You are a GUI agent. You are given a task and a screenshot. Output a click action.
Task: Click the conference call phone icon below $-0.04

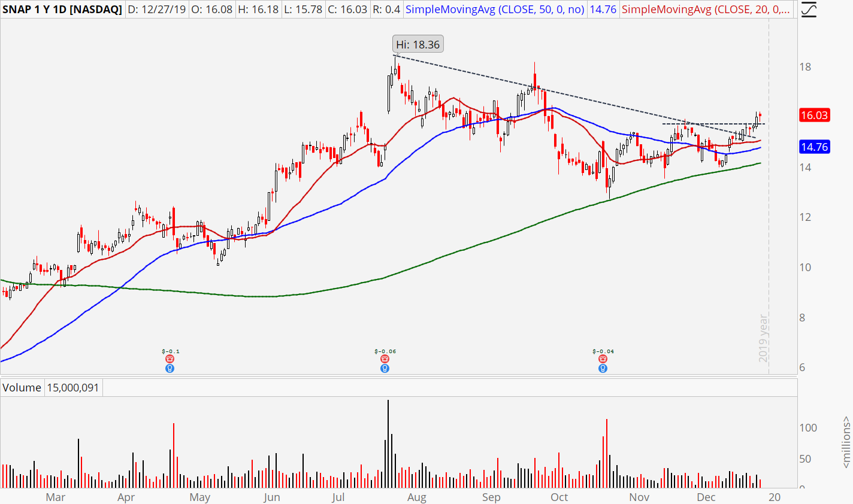603,359
